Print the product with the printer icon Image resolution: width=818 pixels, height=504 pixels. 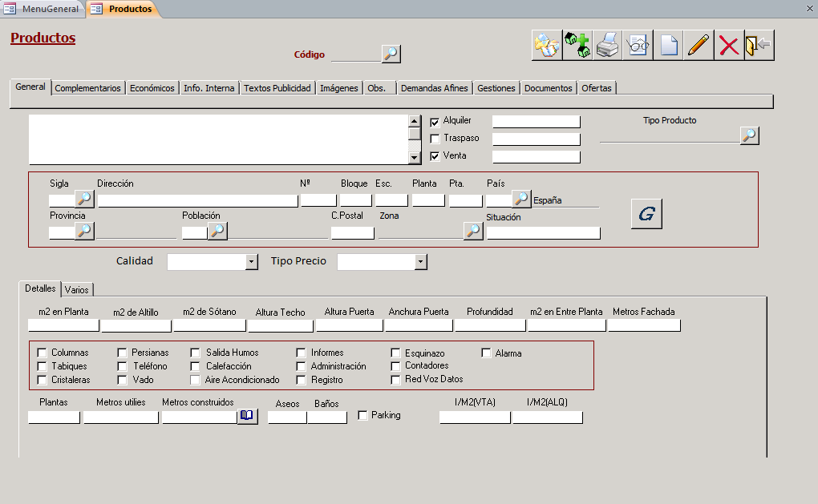point(607,46)
